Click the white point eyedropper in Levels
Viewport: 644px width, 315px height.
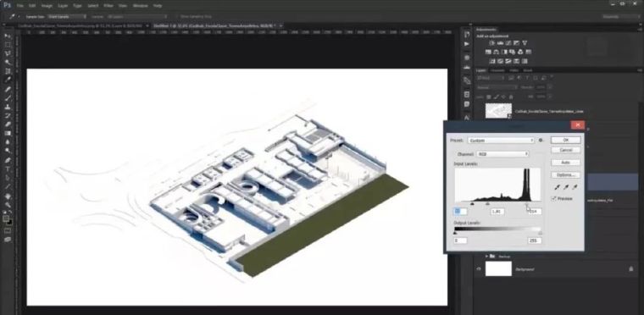pyautogui.click(x=575, y=187)
